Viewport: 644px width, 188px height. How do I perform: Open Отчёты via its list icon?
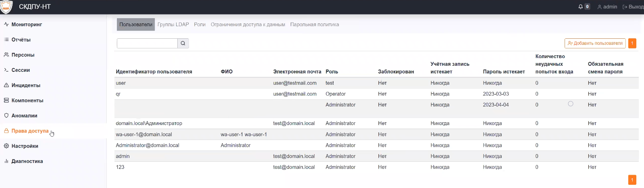[x=6, y=40]
